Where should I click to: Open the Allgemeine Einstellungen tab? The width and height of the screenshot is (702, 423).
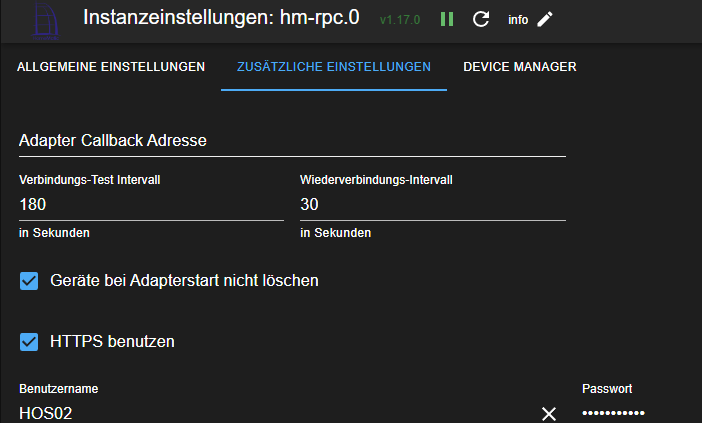click(x=112, y=67)
